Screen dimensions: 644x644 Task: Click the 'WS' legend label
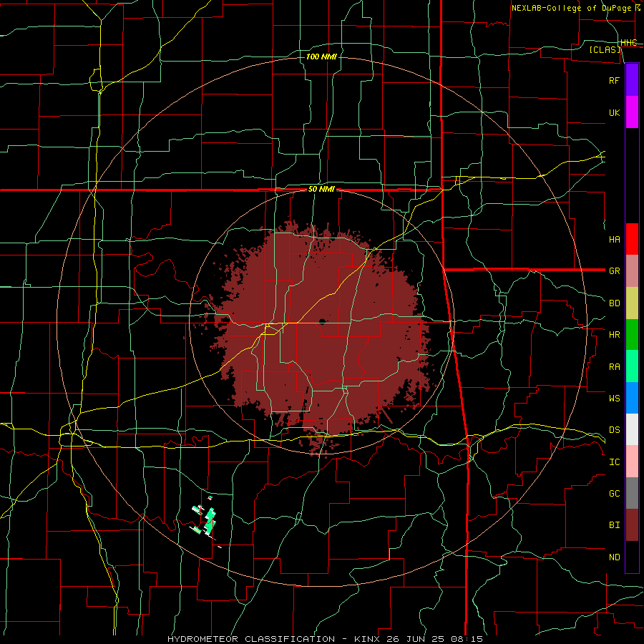(614, 398)
